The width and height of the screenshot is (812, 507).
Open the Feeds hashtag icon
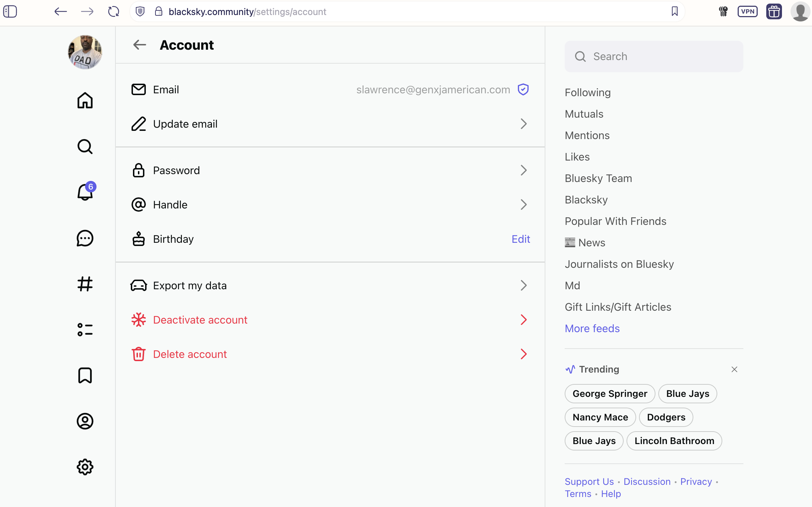coord(85,284)
